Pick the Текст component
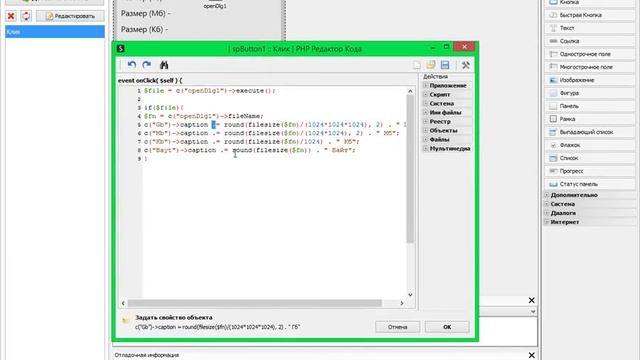Viewport: 640px width, 360px height. point(589,28)
